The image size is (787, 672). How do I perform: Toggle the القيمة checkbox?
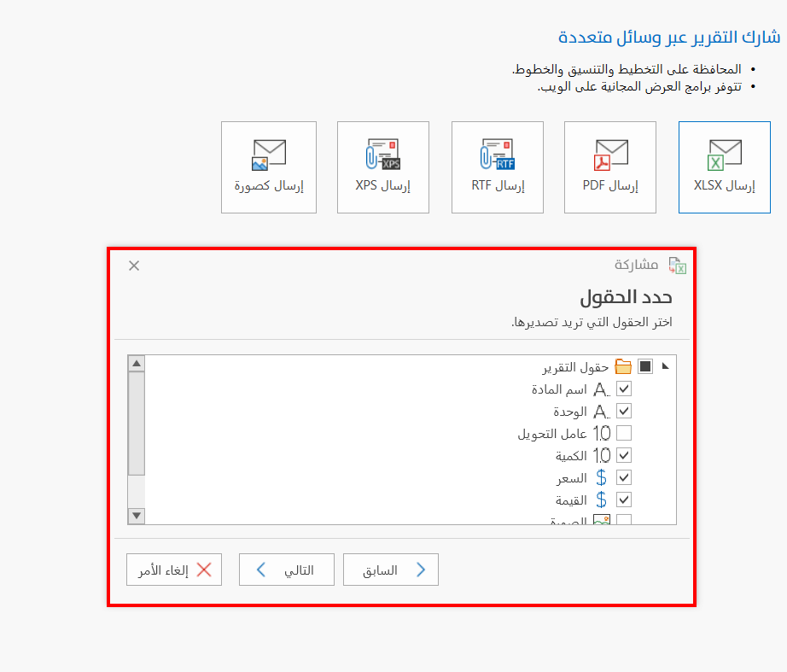624,500
